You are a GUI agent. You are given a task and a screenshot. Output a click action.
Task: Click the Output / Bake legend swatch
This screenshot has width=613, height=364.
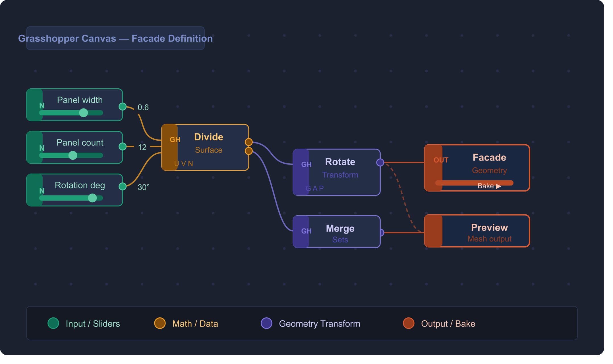(x=409, y=323)
